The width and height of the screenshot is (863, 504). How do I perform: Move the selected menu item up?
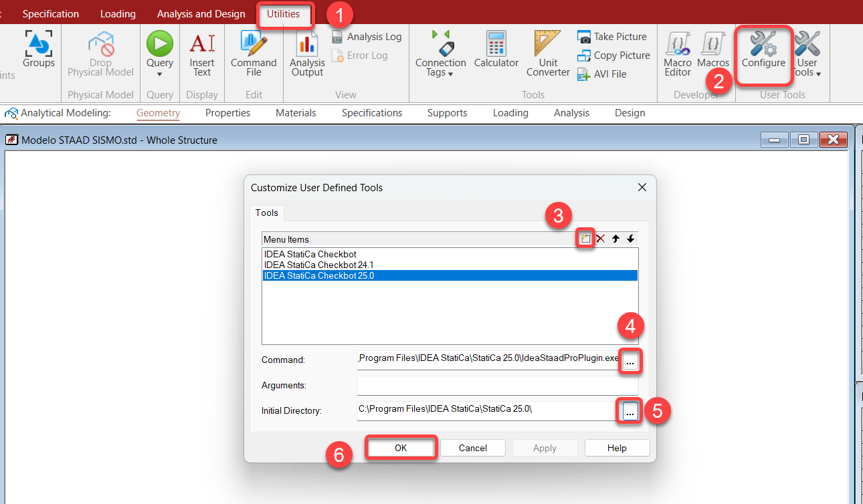pos(615,239)
